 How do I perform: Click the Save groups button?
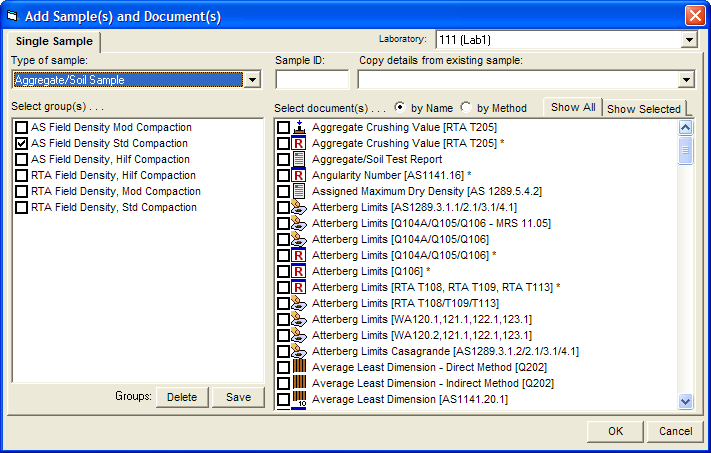(x=238, y=397)
